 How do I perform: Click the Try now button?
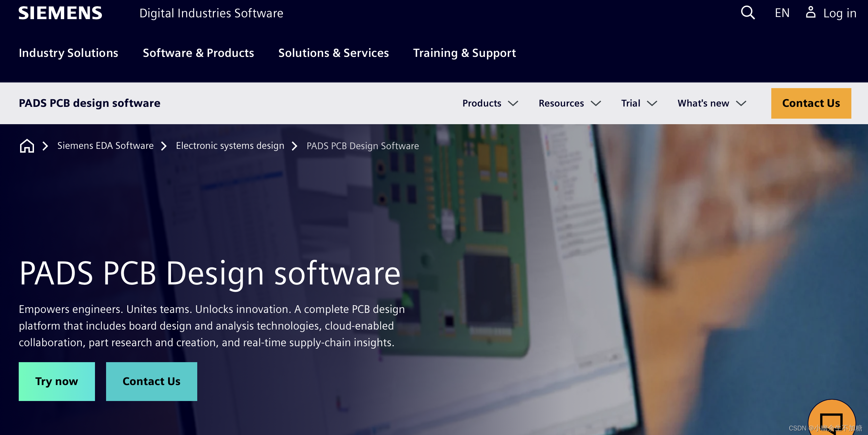[x=57, y=381]
